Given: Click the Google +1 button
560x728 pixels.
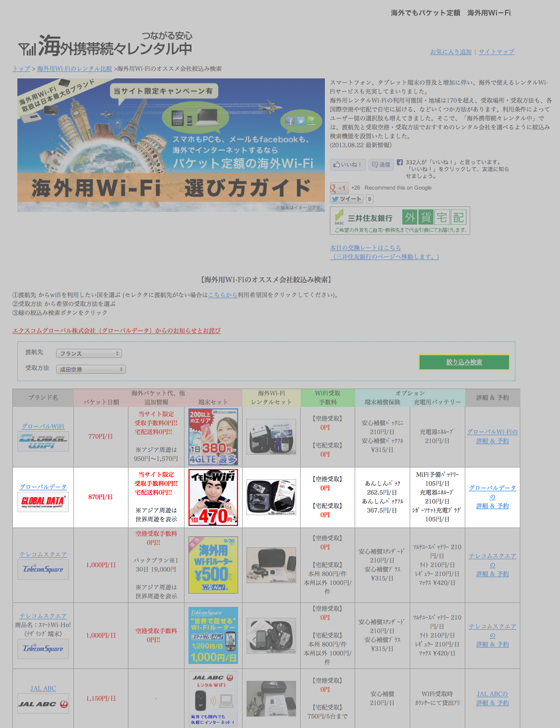Looking at the screenshot, I should [339, 188].
